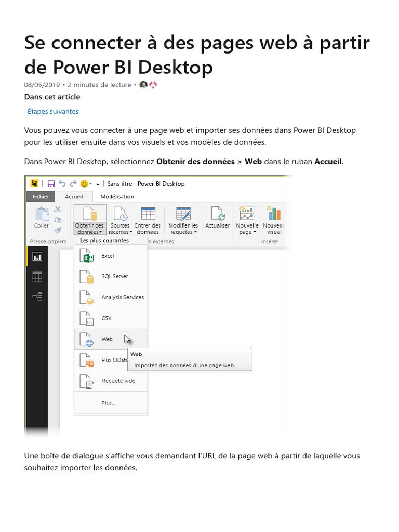This screenshot has height=532, width=399.
Task: Click the Nouvelle page icon
Action: pyautogui.click(x=247, y=213)
